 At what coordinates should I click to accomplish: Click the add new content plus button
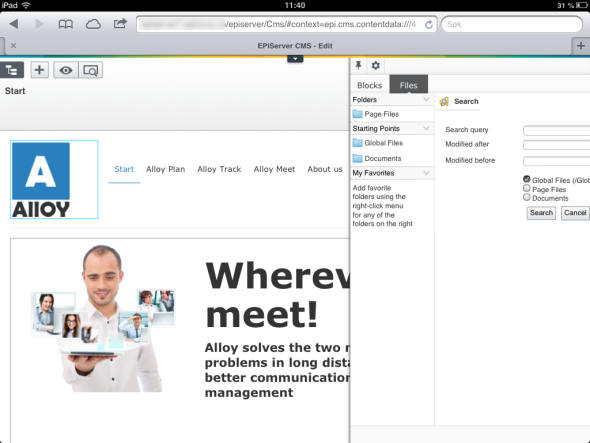tap(40, 70)
